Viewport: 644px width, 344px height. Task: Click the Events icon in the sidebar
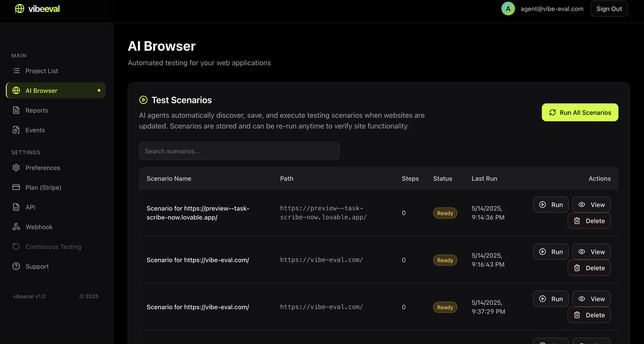click(x=16, y=130)
